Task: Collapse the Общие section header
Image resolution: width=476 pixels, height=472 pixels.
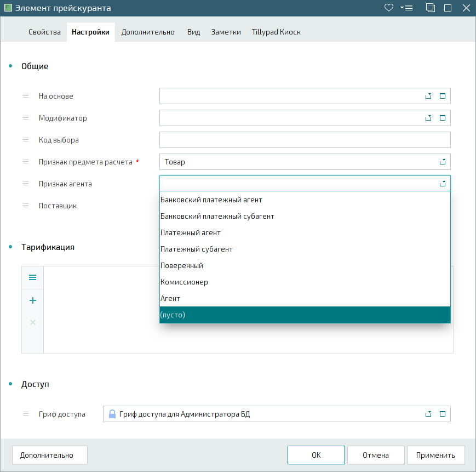Action: (x=35, y=66)
